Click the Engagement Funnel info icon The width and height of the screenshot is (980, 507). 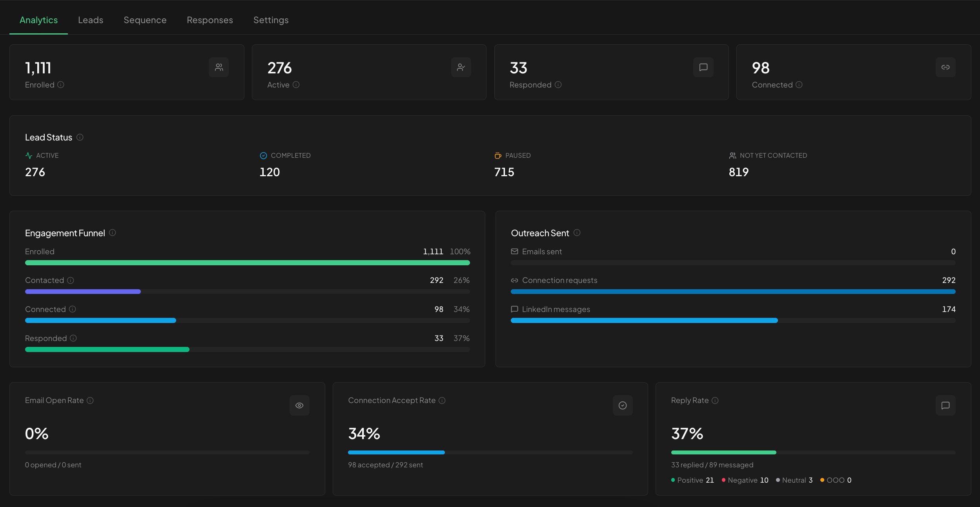pyautogui.click(x=113, y=233)
